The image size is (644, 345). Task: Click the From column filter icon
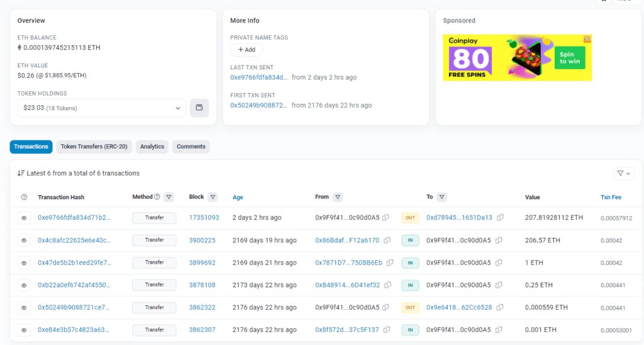tap(338, 197)
